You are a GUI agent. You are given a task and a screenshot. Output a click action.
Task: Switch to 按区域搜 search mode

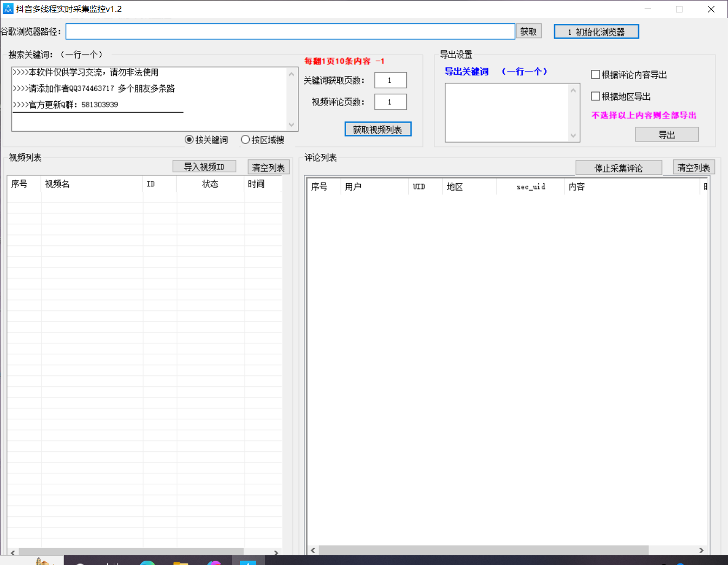coord(245,139)
